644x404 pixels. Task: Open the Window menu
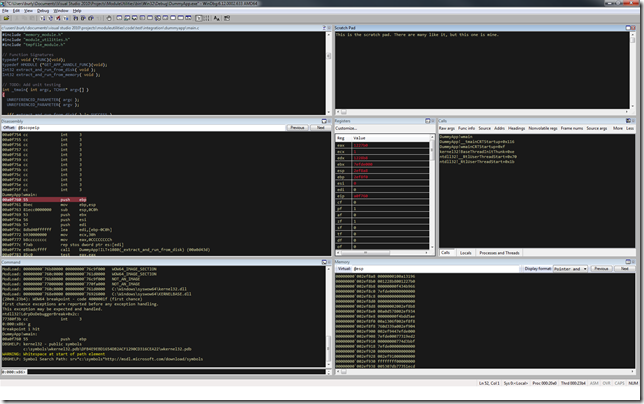(61, 11)
